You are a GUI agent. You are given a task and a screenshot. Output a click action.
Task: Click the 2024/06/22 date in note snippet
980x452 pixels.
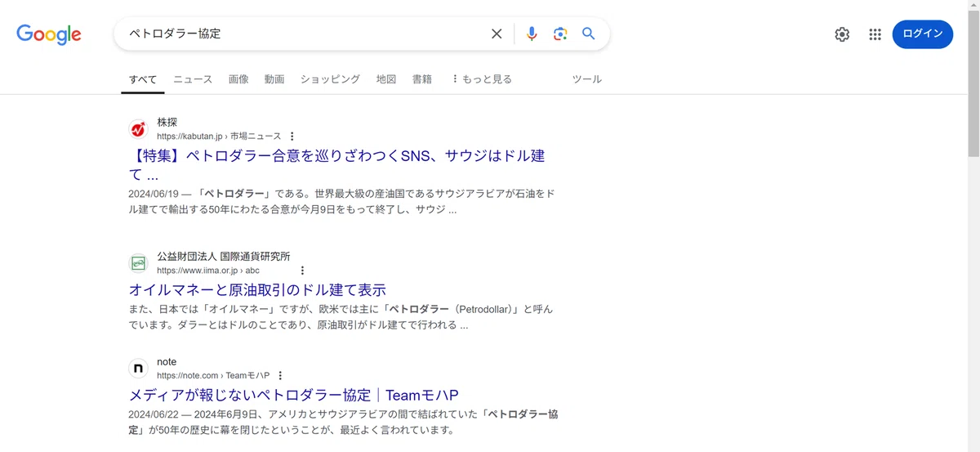click(x=154, y=414)
